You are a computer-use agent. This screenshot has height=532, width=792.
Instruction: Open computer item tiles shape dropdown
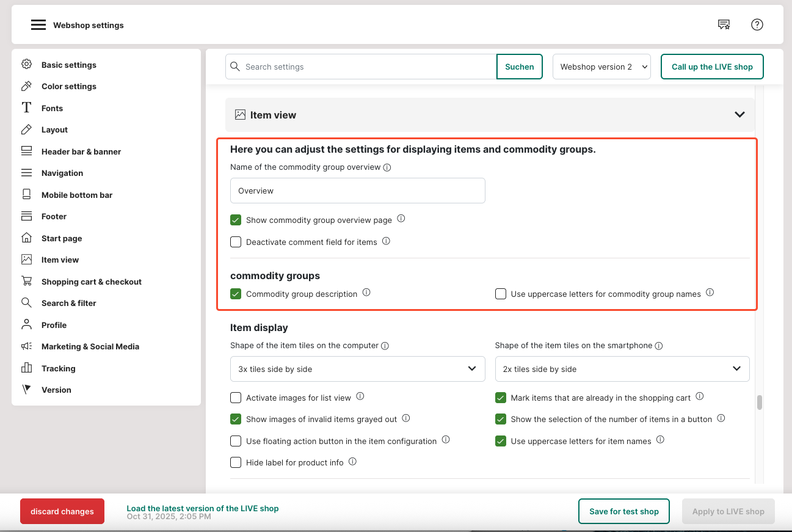tap(357, 369)
